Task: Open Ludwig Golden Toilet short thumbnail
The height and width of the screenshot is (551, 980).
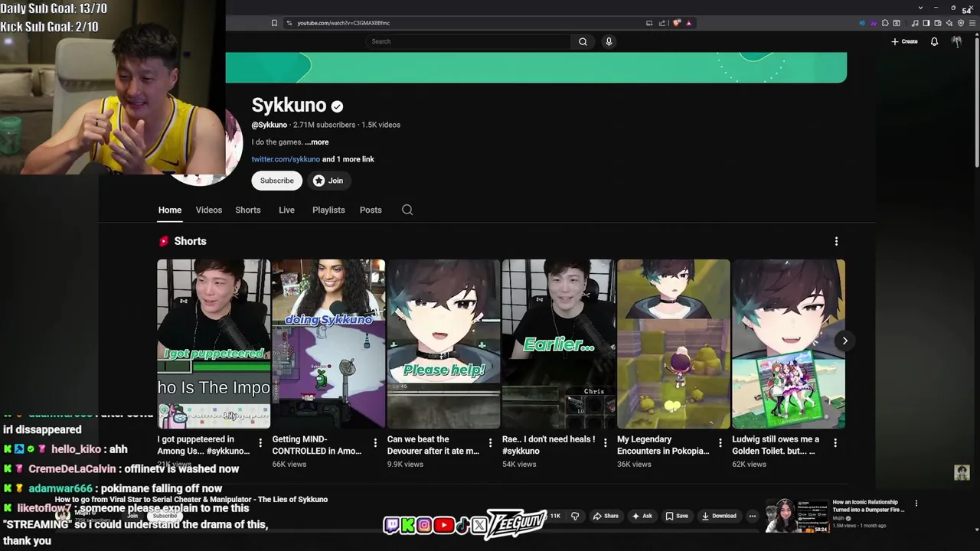Action: pyautogui.click(x=789, y=344)
